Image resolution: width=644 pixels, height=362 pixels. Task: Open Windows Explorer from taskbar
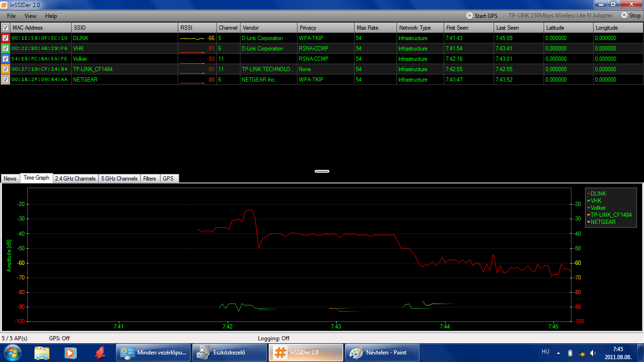click(x=42, y=352)
